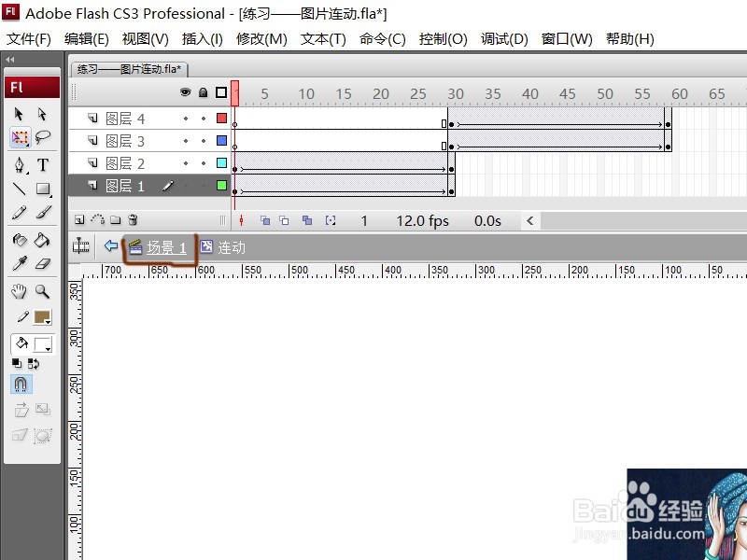Click the Swap Colors icon
This screenshot has width=747, height=560.
point(34,364)
